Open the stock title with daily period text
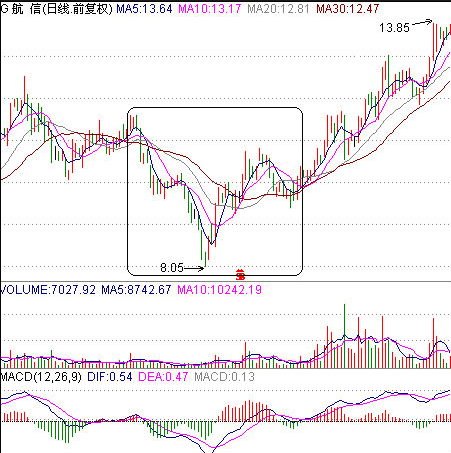Viewport: 451px width, 453px height. click(x=56, y=9)
